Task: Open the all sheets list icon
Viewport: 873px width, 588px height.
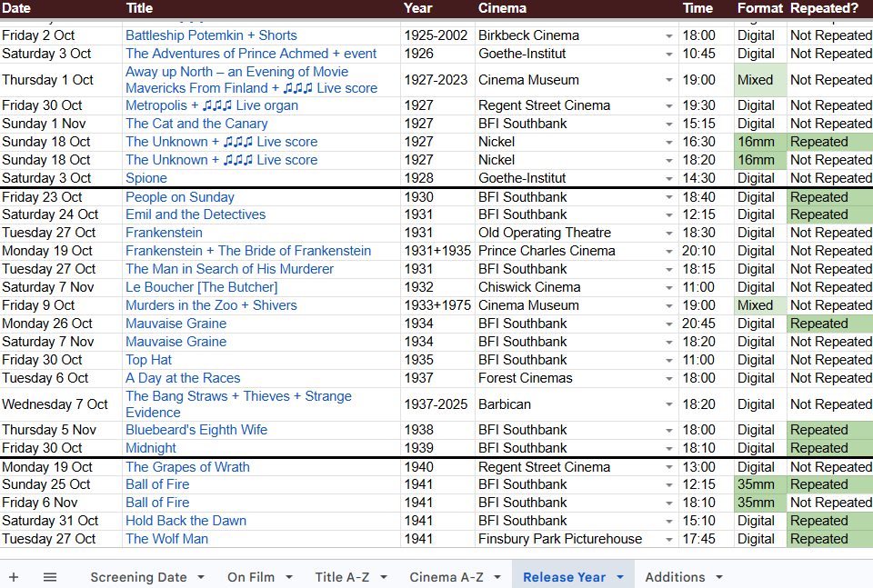Action: tap(50, 577)
